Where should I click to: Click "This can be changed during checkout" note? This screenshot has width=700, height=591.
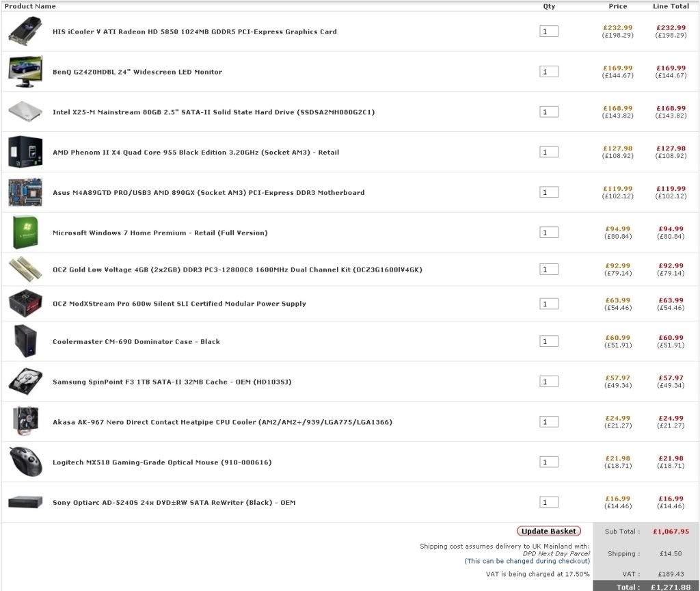pyautogui.click(x=527, y=561)
